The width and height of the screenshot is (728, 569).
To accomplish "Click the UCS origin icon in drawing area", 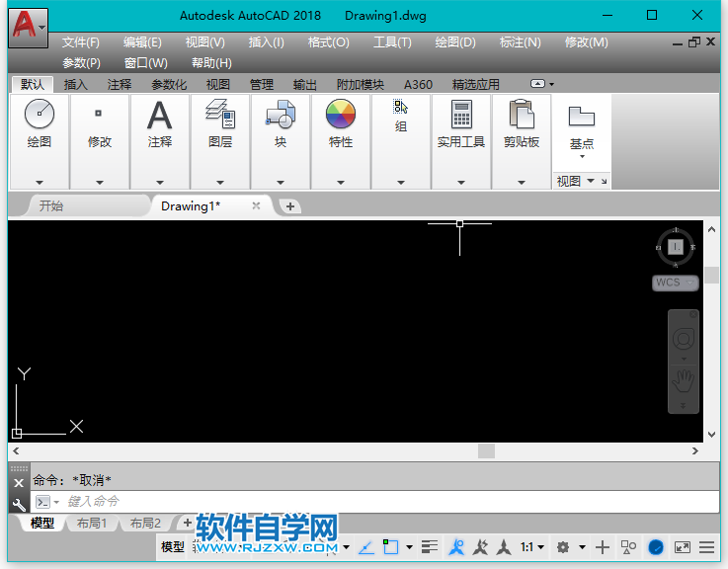I will point(17,433).
